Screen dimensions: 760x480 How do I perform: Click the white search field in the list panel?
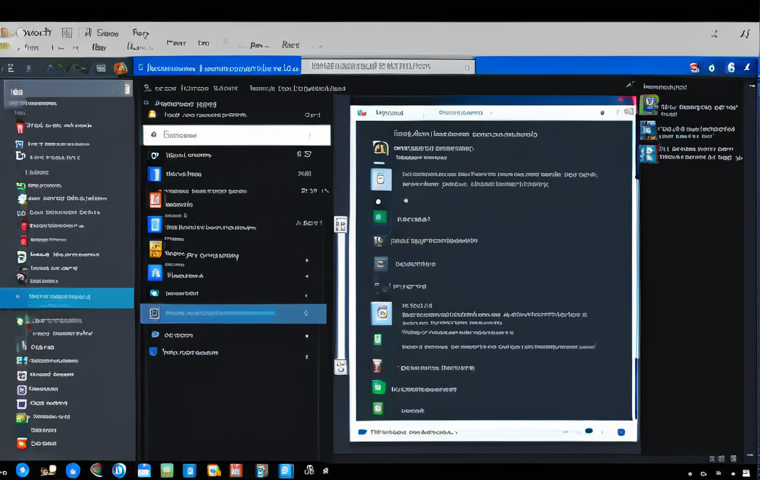pyautogui.click(x=237, y=135)
